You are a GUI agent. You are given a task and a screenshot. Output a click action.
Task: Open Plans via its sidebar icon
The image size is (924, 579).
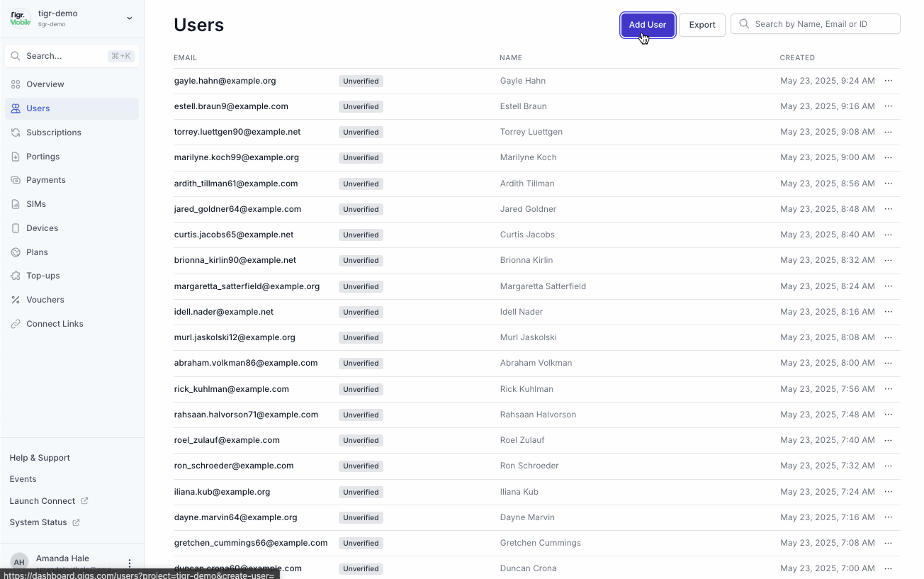click(x=16, y=252)
